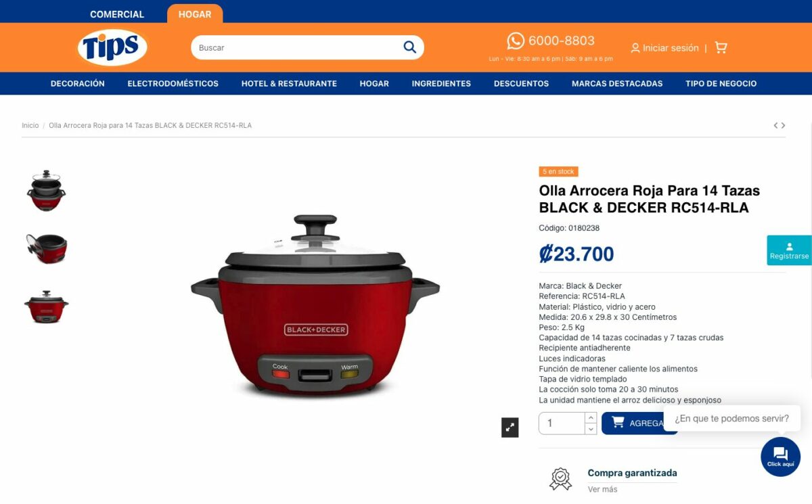Open the HOTEL & RESTAURANTE menu
This screenshot has width=812, height=504.
pos(289,83)
